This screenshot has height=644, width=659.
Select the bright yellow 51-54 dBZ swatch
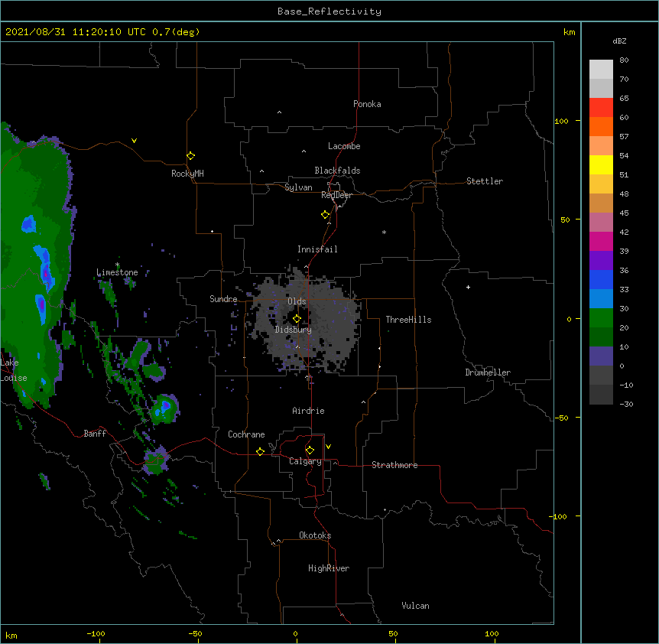point(601,164)
